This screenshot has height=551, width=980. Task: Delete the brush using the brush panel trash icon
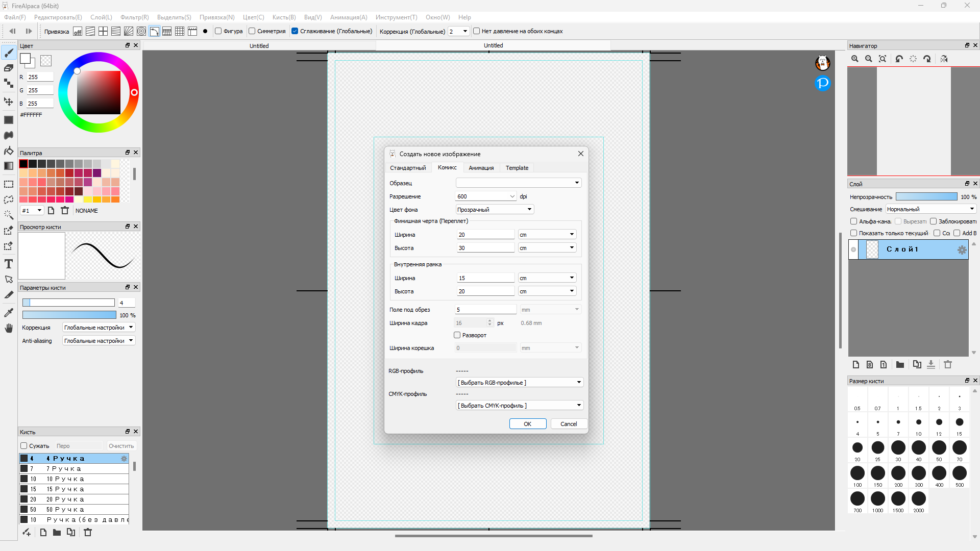[x=88, y=532]
